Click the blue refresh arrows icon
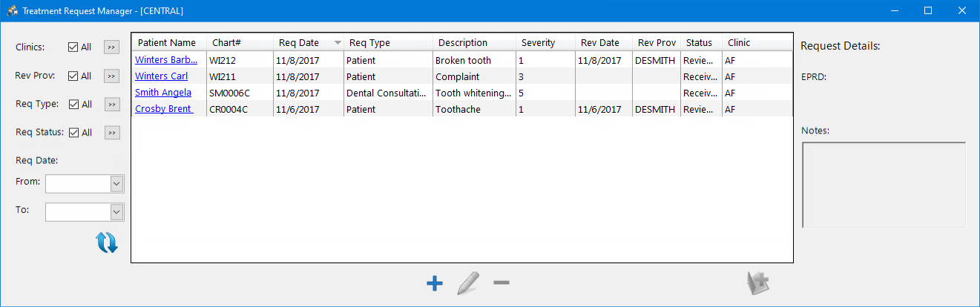 pos(107,242)
